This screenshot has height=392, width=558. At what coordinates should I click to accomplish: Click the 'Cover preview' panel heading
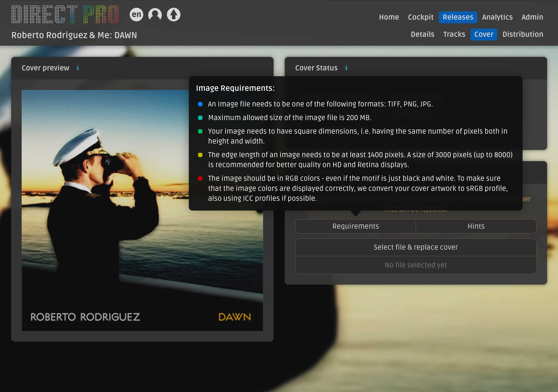coord(46,68)
